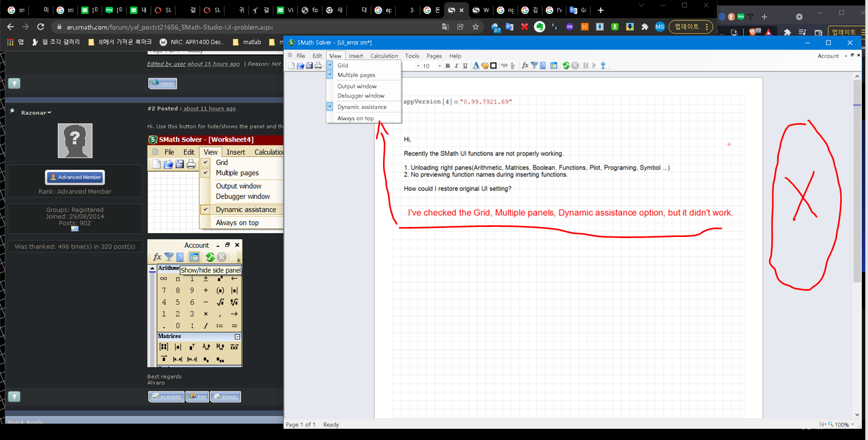Disable Dynamic assistance in View menu
Viewport: 868px width, 440px height.
click(361, 107)
